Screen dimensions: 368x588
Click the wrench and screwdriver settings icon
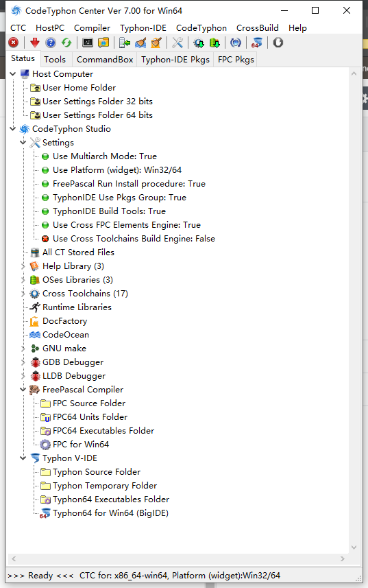tap(177, 43)
